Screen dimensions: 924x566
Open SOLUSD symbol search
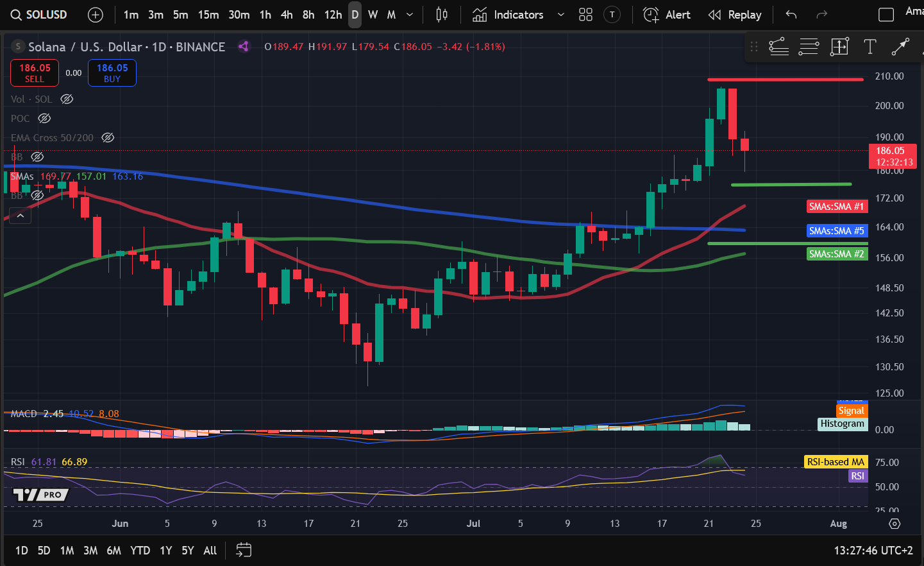(39, 15)
